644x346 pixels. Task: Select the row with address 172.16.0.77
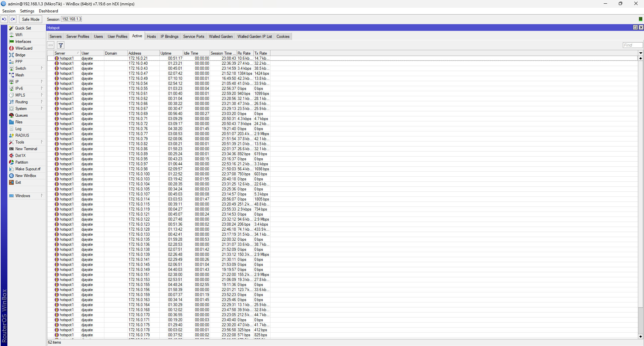[x=342, y=134]
